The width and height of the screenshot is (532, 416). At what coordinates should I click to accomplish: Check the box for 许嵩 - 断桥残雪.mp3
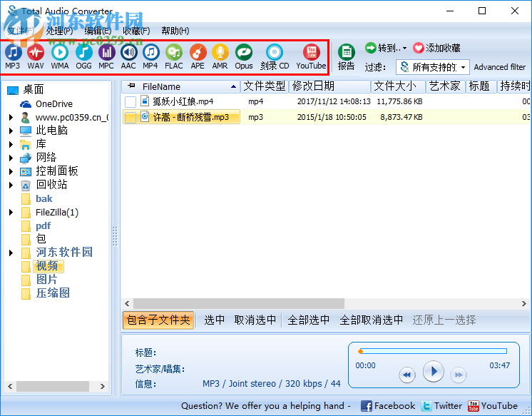131,118
